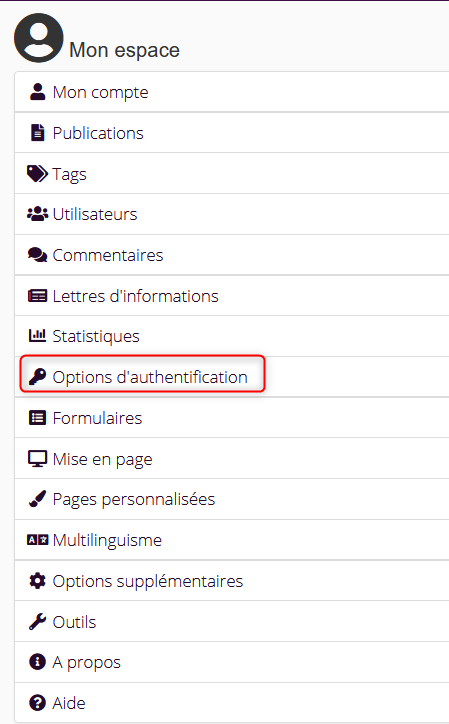Click the group icon for Utilisateurs
Image resolution: width=449 pixels, height=724 pixels.
coord(37,214)
